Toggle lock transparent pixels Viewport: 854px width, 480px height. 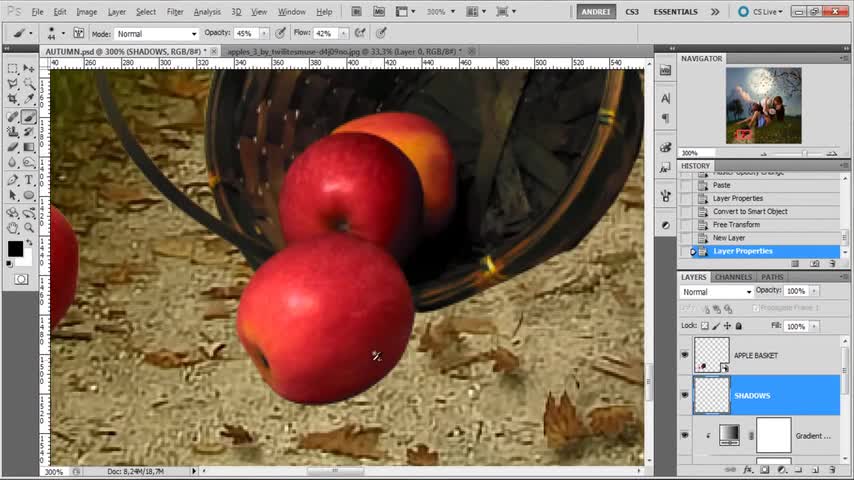705,326
